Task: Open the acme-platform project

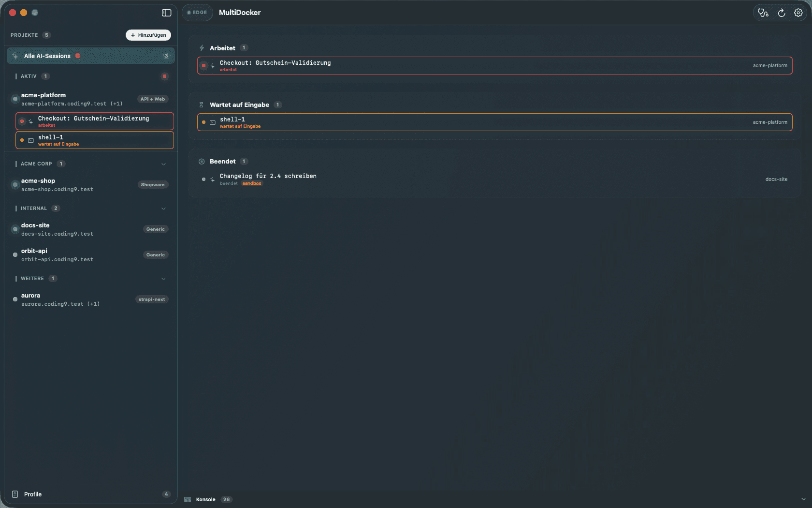Action: tap(91, 99)
